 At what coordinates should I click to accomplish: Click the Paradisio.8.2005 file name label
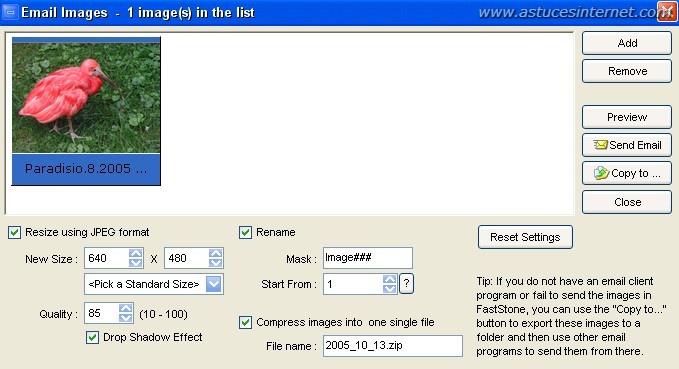click(86, 168)
